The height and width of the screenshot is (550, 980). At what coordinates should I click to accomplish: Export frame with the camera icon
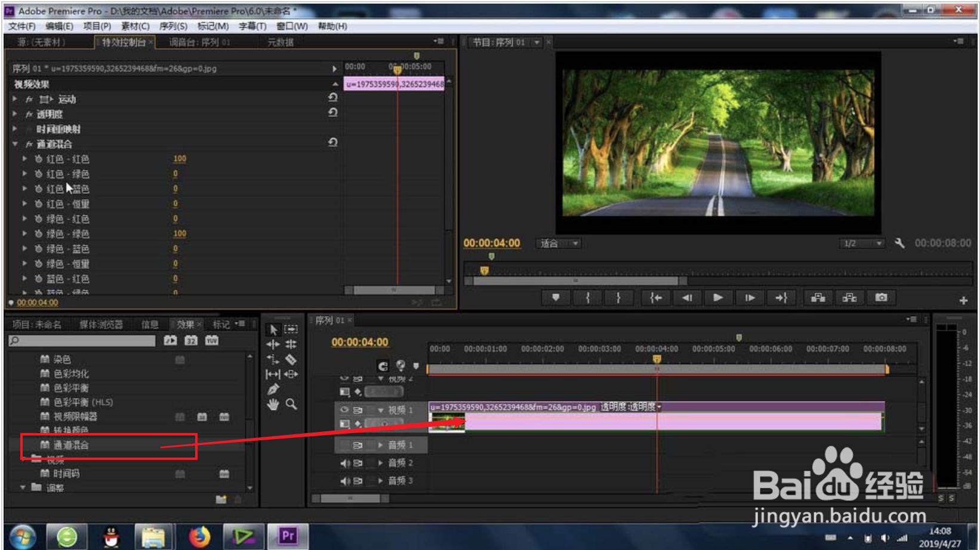coord(881,297)
